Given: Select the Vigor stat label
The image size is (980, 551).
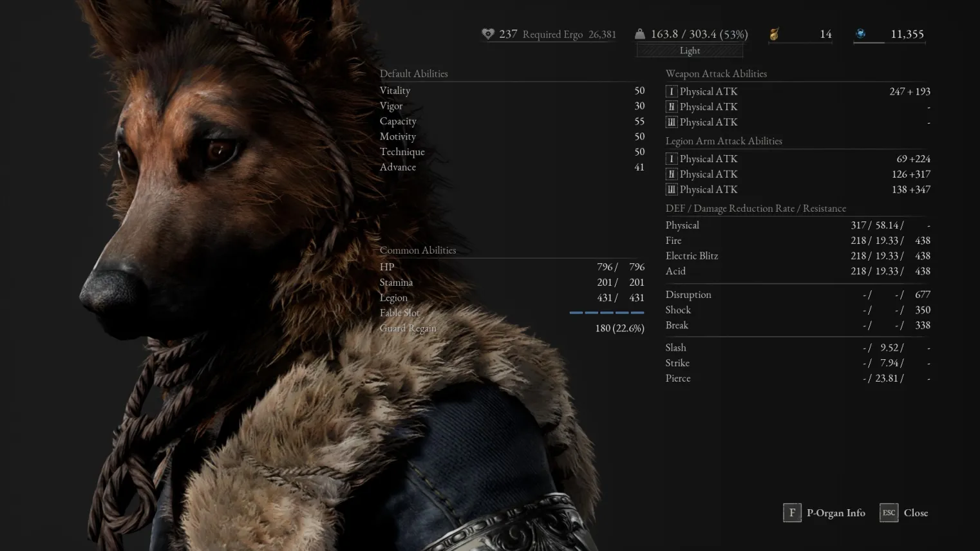Looking at the screenshot, I should 391,106.
